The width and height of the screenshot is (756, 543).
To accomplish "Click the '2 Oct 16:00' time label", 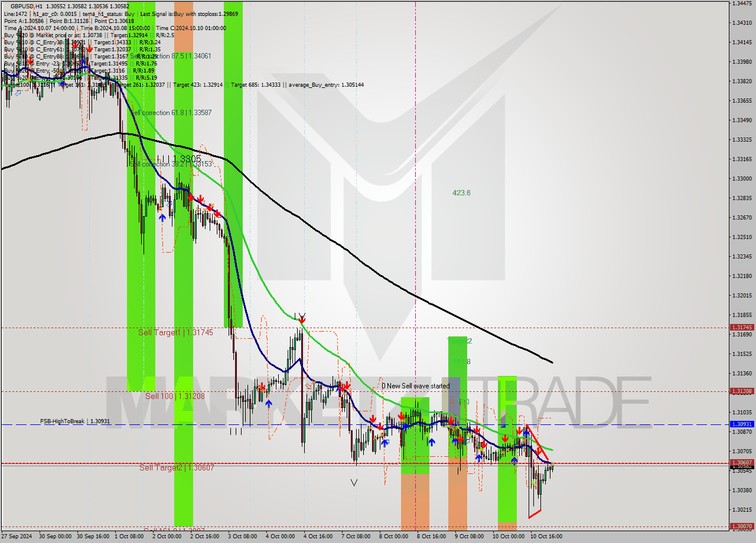I will (x=204, y=537).
